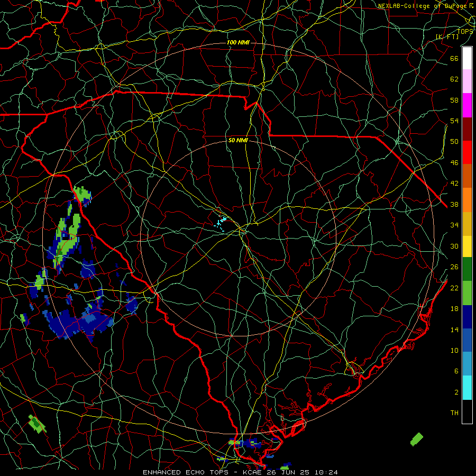Select the cyan legend swatch

click(467, 388)
